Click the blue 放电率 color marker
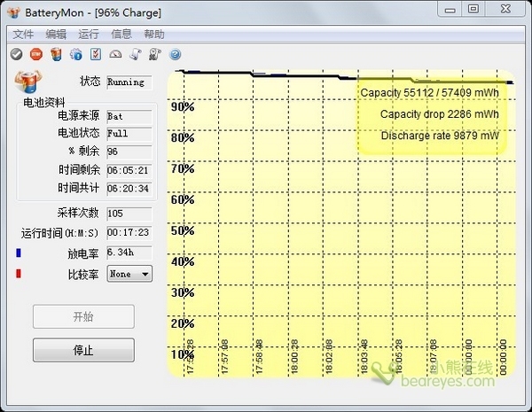The width and height of the screenshot is (532, 412). tap(19, 253)
